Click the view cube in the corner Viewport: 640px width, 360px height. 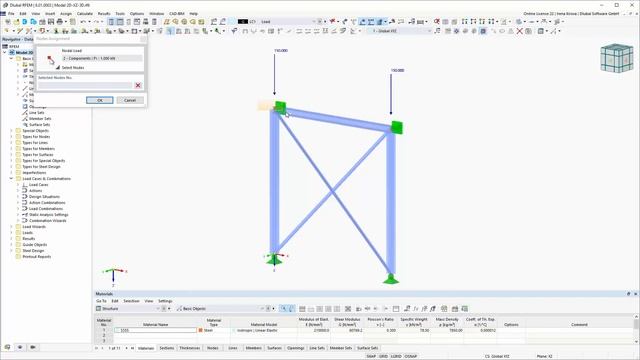point(617,58)
